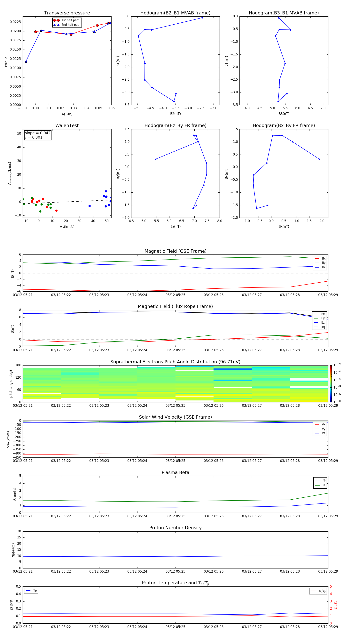
Task: Click the pitch angle colorbar
Action: pyautogui.click(x=331, y=384)
